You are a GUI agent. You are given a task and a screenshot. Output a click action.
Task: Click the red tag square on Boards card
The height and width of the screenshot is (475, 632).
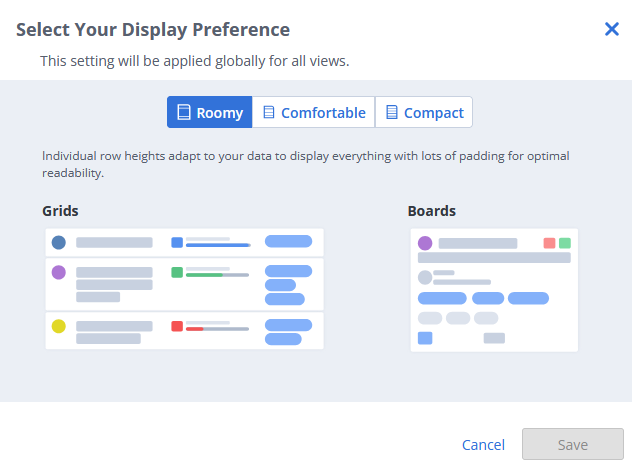click(x=549, y=243)
